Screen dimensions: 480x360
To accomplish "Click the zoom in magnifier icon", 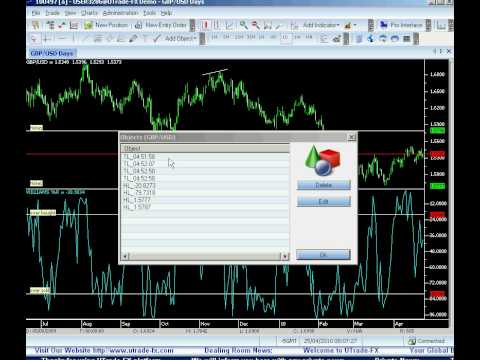I will [244, 25].
